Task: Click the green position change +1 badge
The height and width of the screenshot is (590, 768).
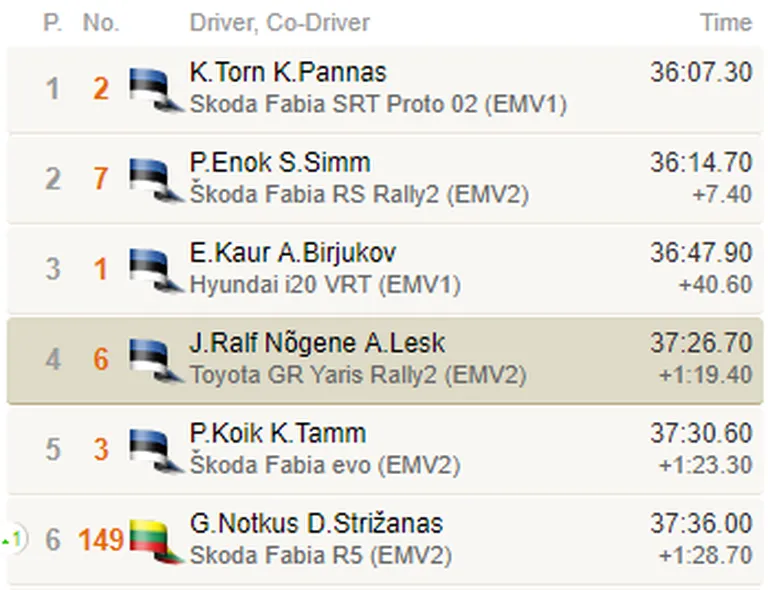Action: pos(14,540)
